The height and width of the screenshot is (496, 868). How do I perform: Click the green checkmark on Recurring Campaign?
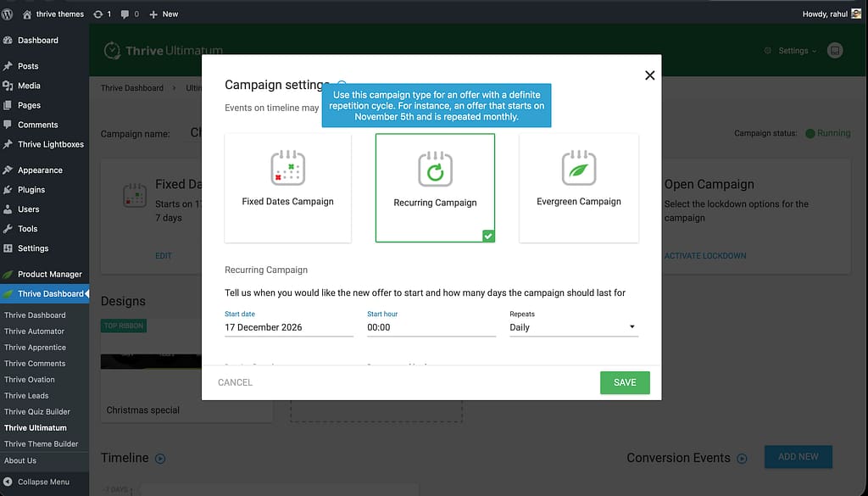point(488,236)
